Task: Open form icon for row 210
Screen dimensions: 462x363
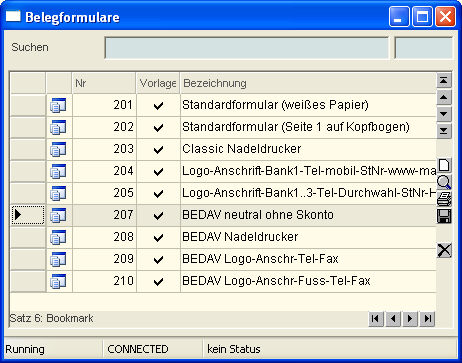Action: tap(58, 281)
